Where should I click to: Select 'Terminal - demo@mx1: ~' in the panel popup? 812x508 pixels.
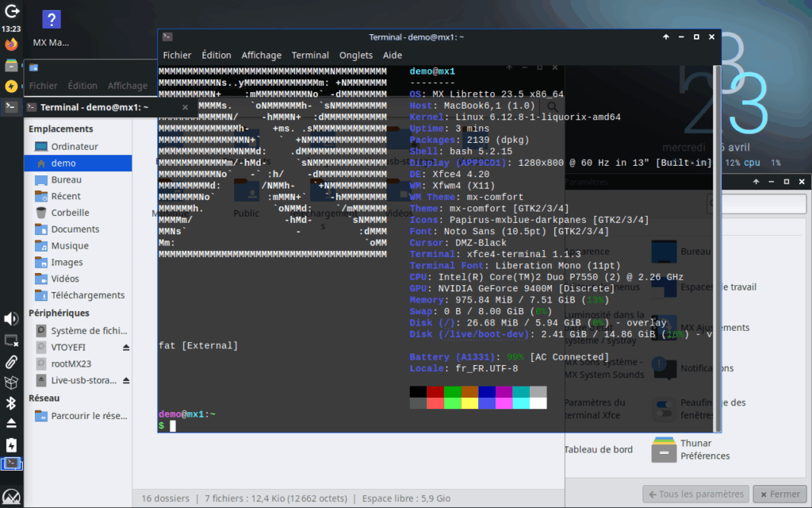coord(94,107)
